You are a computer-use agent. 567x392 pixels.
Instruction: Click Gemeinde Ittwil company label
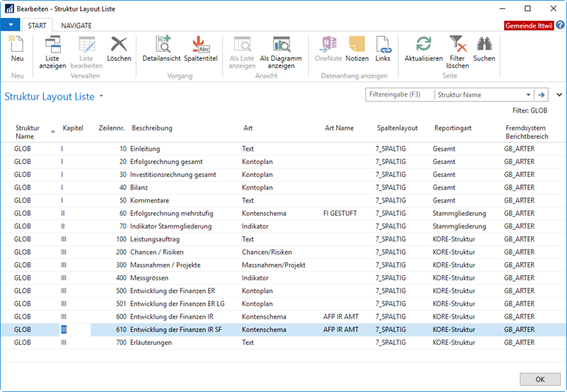pyautogui.click(x=529, y=25)
